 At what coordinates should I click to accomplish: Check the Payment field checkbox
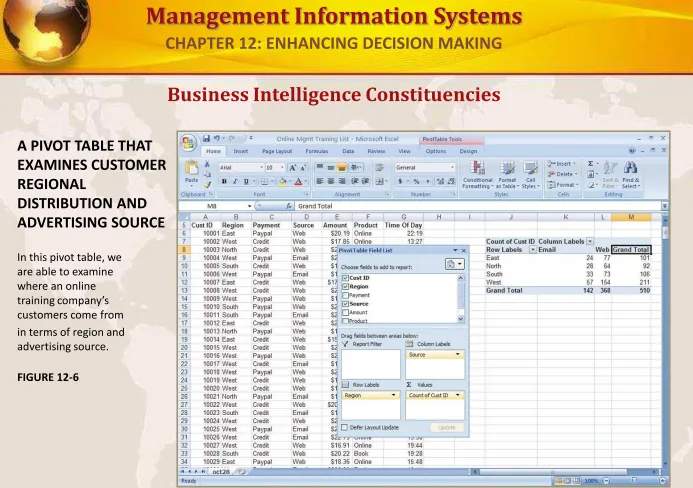346,295
